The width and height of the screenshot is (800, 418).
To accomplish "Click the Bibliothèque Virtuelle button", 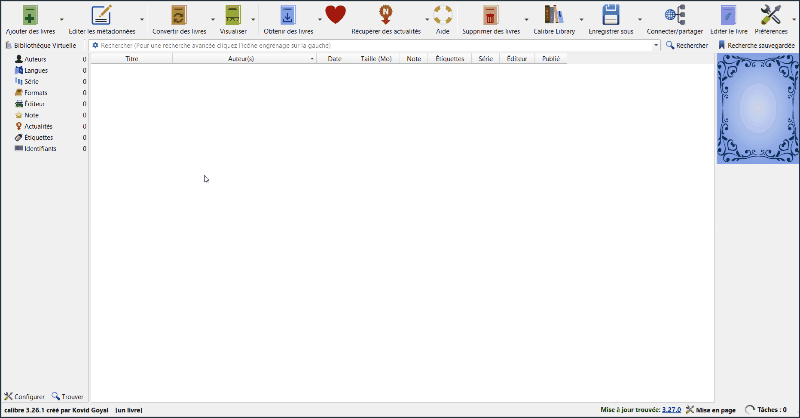I will pyautogui.click(x=41, y=45).
